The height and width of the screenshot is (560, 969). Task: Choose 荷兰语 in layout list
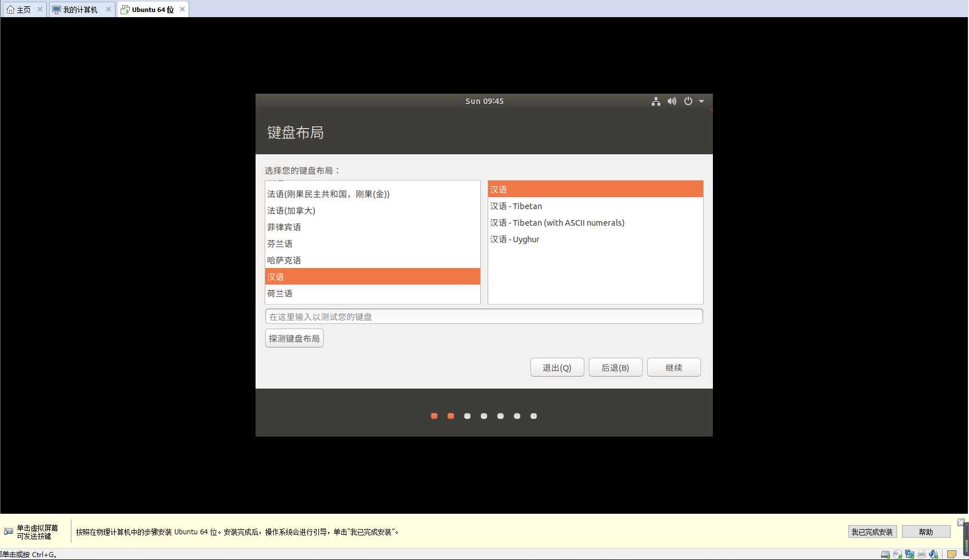[373, 294]
